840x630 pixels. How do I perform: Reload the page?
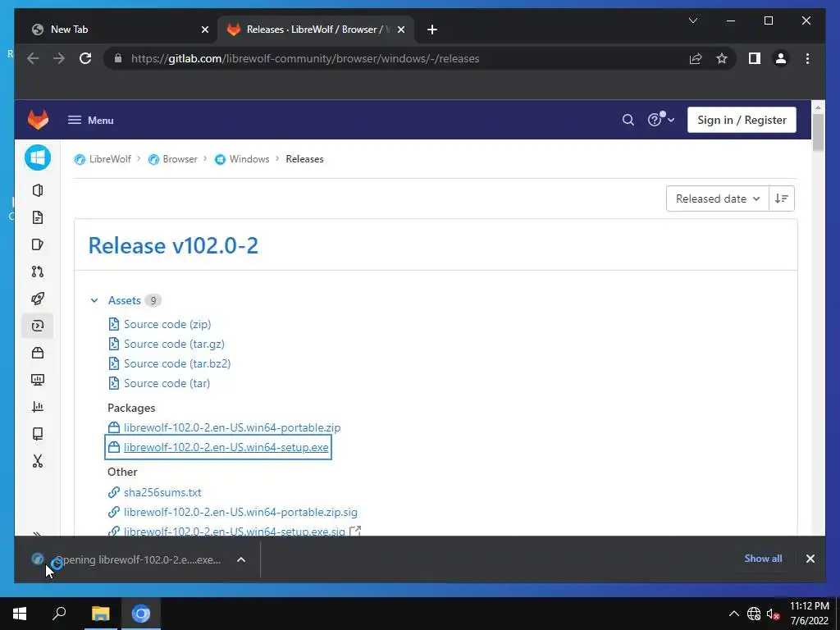(85, 58)
